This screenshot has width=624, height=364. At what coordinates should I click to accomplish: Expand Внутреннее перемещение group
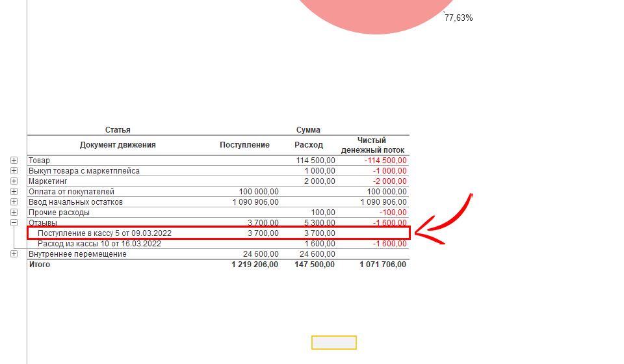[14, 254]
